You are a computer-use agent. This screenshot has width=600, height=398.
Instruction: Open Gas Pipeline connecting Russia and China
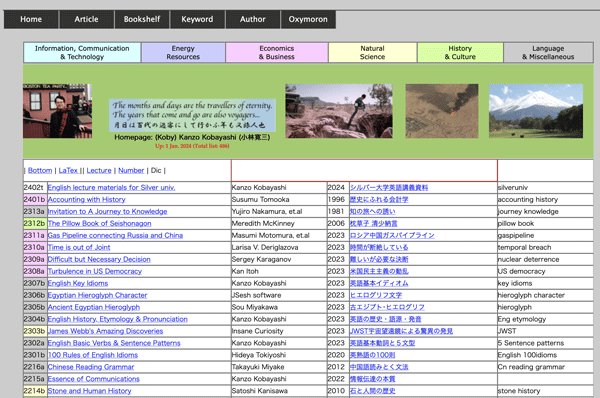click(x=115, y=235)
